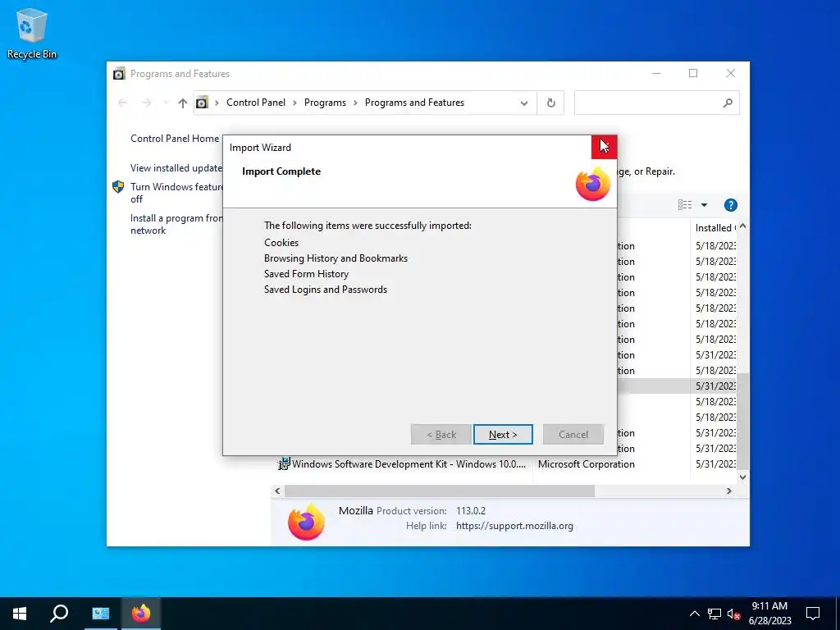The image size is (840, 630).
Task: Change view layout icon
Action: point(685,204)
